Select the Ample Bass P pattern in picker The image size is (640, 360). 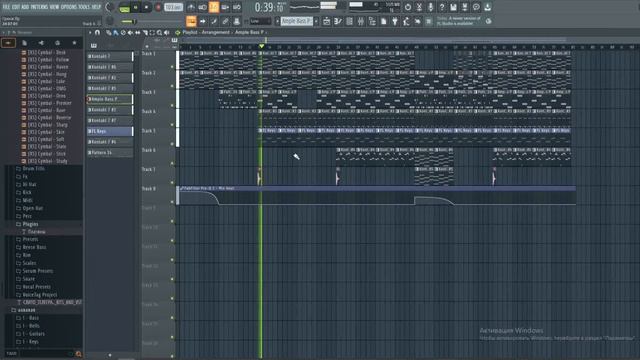click(110, 99)
